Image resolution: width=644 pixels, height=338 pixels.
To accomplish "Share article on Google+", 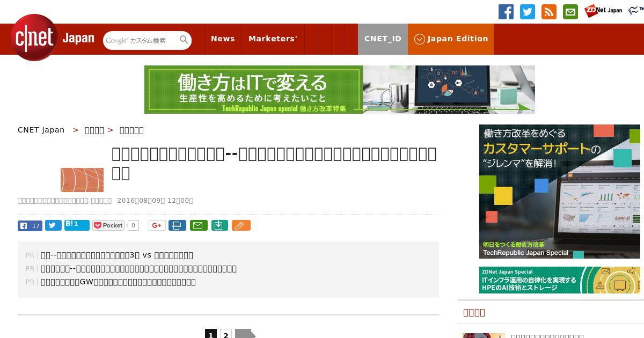I will click(157, 225).
